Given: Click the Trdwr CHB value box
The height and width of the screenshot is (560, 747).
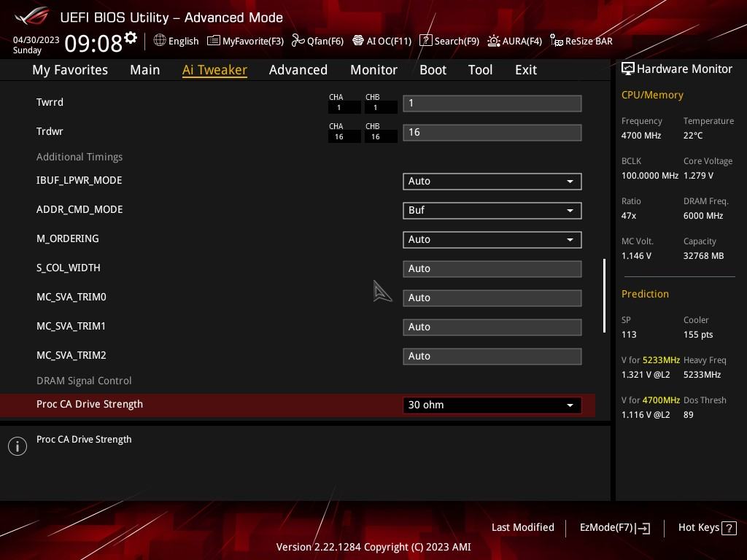Looking at the screenshot, I should [x=381, y=136].
